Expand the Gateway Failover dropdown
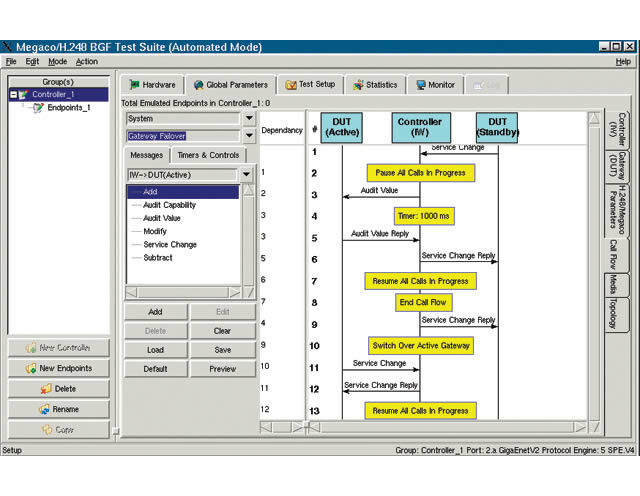 [x=249, y=136]
